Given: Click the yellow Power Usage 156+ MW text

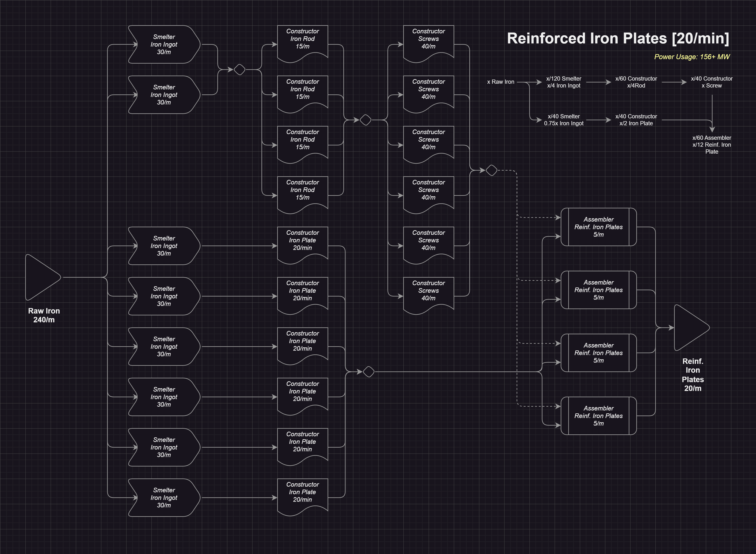Looking at the screenshot, I should tap(692, 57).
